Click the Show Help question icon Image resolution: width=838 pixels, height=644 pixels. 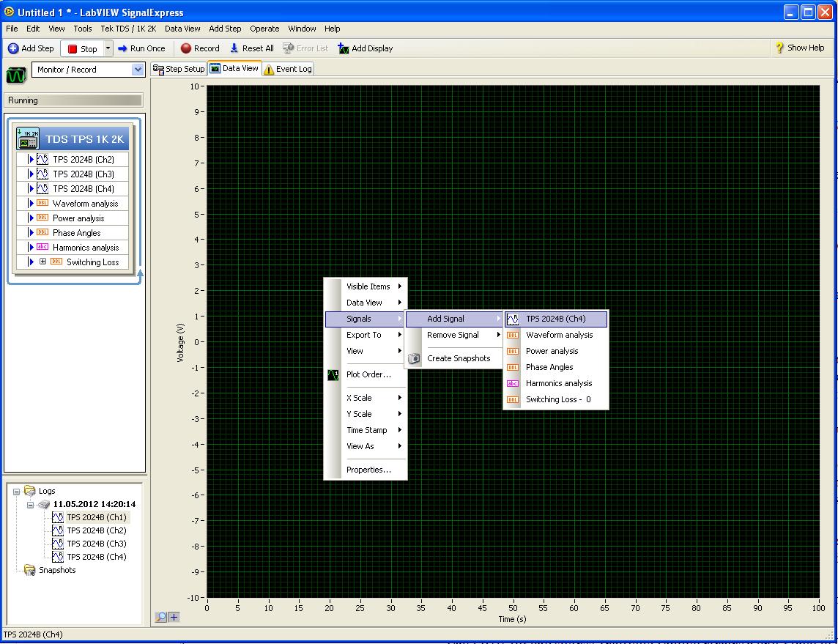click(779, 48)
